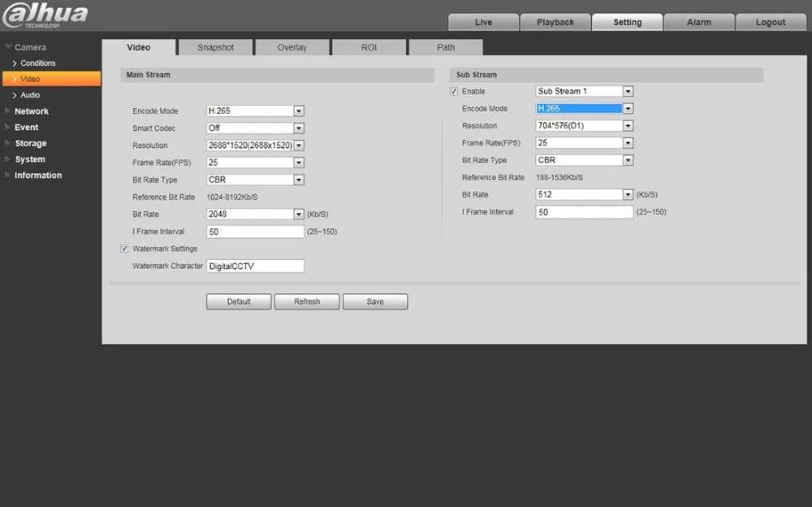Go to the Live page

[x=483, y=22]
